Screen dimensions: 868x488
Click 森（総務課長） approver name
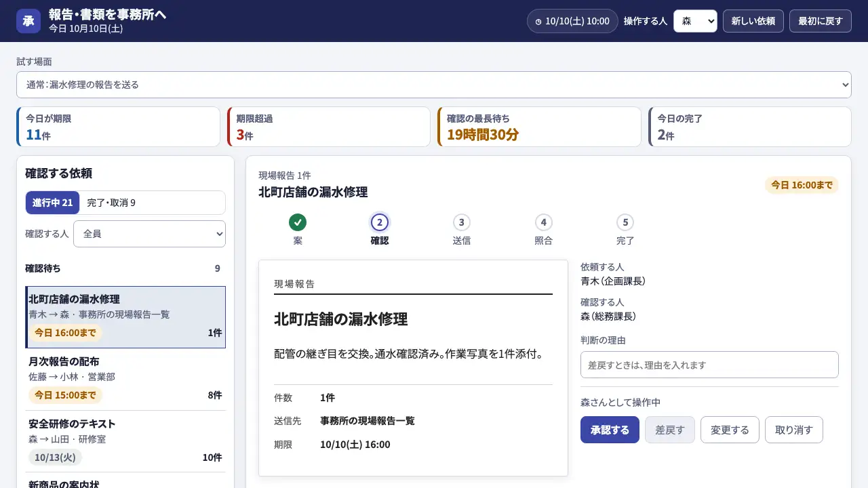pos(608,317)
